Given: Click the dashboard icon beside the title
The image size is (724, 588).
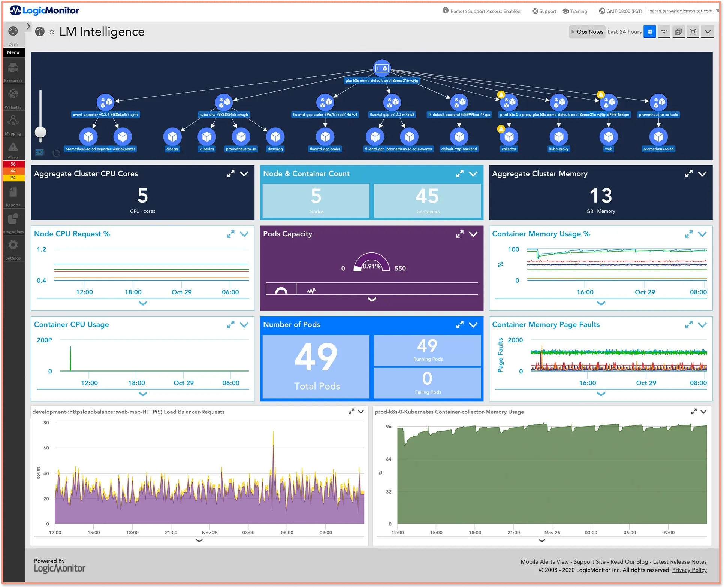Looking at the screenshot, I should [x=40, y=32].
